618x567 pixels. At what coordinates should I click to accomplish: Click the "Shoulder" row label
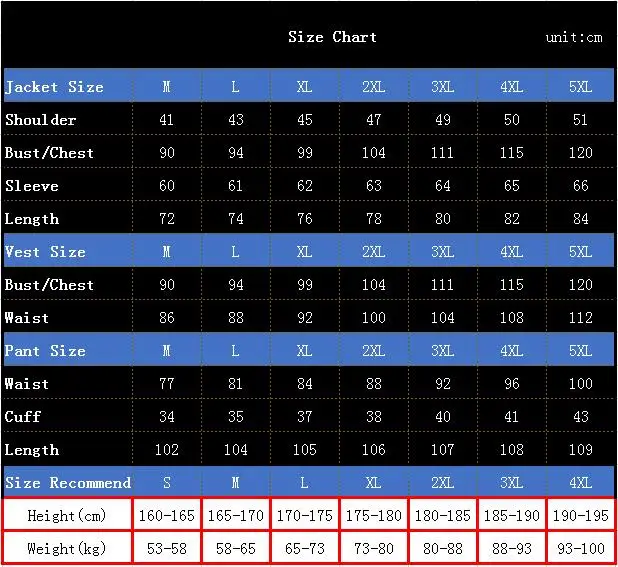click(x=41, y=119)
